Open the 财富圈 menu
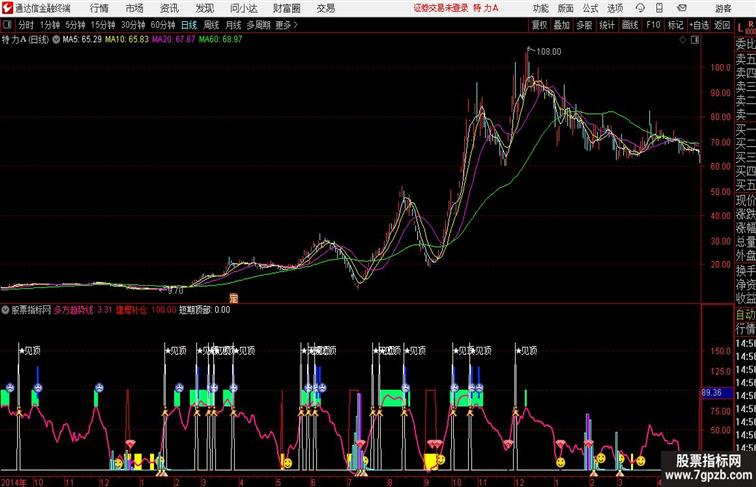 (x=286, y=8)
